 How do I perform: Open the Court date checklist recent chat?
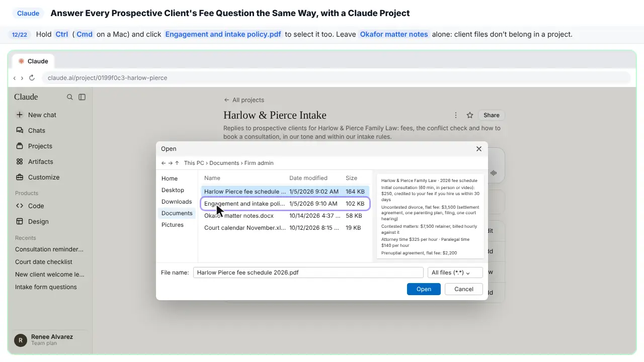coord(44,262)
